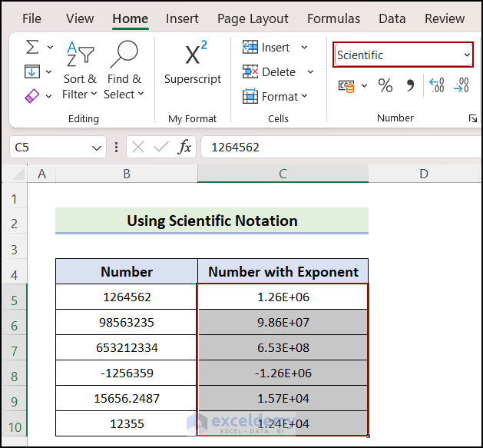The width and height of the screenshot is (483, 448).
Task: Click the Insert cells icon
Action: click(x=250, y=48)
